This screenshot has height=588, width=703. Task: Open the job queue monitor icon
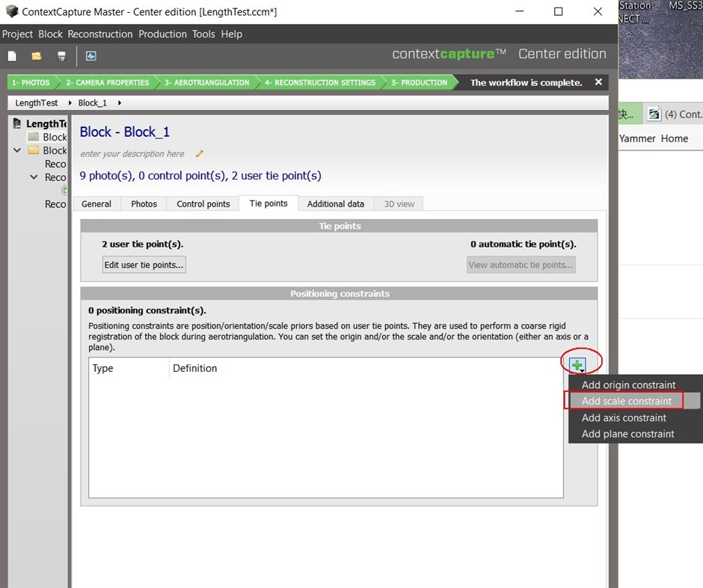click(91, 56)
